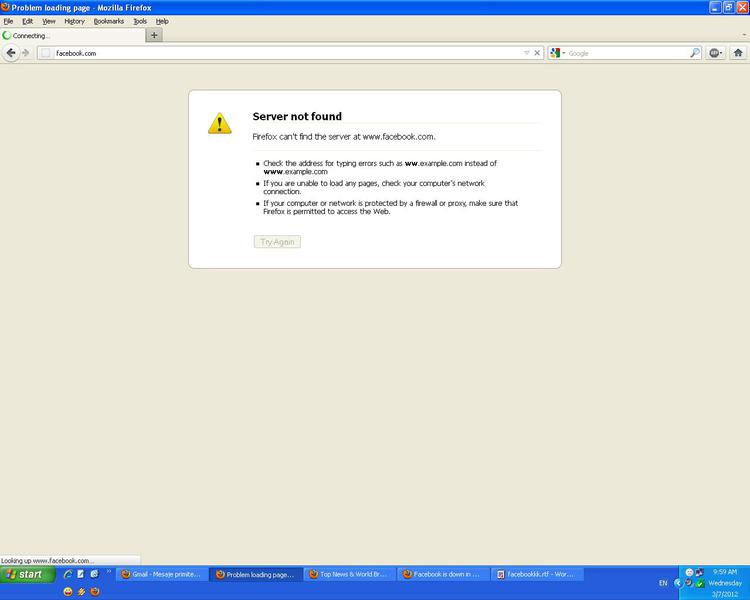Viewport: 750px width, 600px height.
Task: Open the Google search engine selector
Action: (x=558, y=53)
